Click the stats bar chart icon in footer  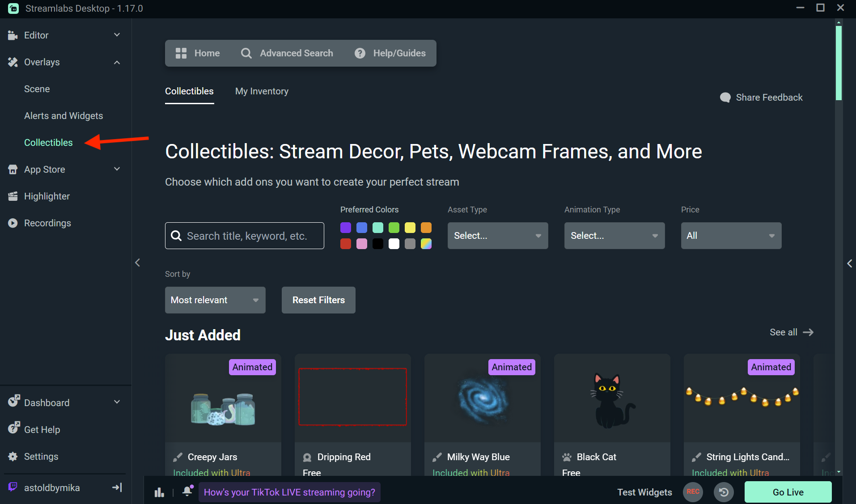pos(159,492)
